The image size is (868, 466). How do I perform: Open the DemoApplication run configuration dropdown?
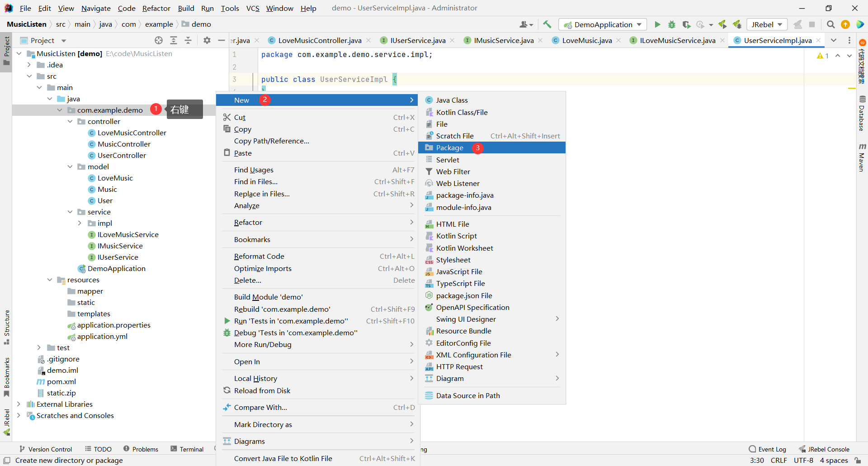pos(603,24)
